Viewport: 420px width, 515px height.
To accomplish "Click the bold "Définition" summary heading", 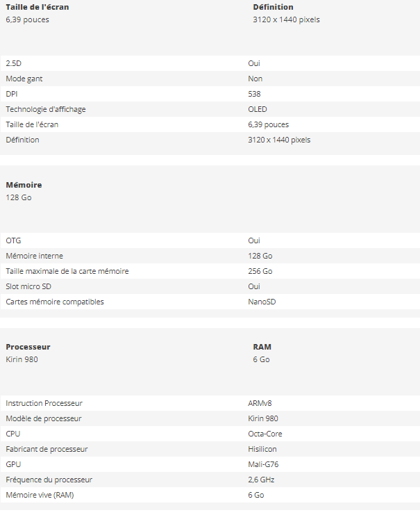I will (273, 7).
